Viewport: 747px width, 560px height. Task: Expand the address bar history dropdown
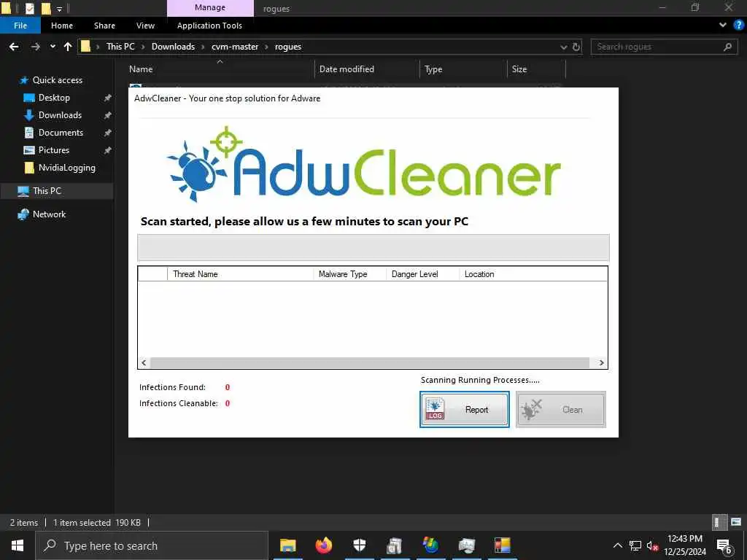pos(564,47)
